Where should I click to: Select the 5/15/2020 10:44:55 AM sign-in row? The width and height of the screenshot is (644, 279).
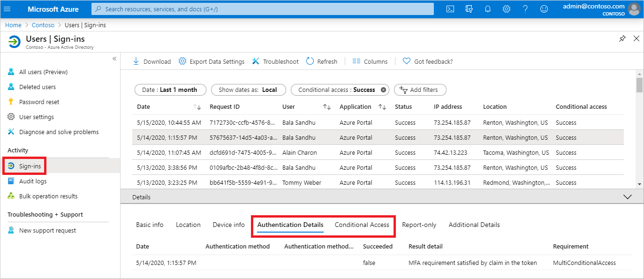pos(378,122)
